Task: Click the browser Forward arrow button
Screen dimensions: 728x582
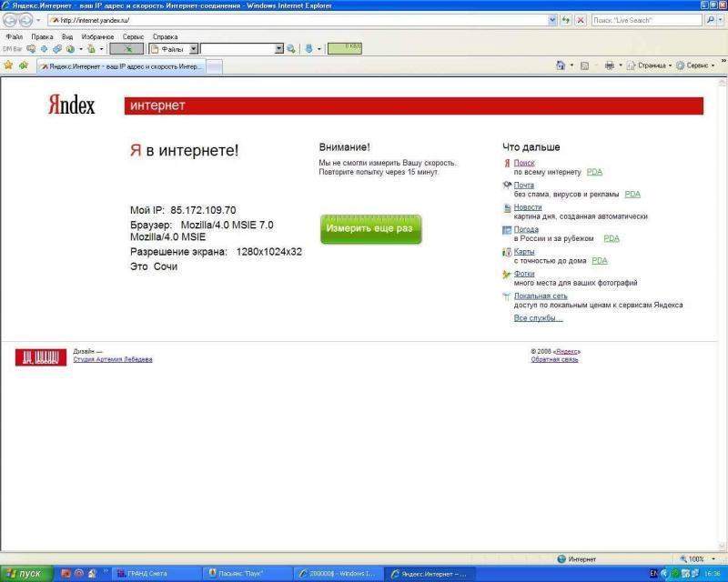Action: (25, 20)
